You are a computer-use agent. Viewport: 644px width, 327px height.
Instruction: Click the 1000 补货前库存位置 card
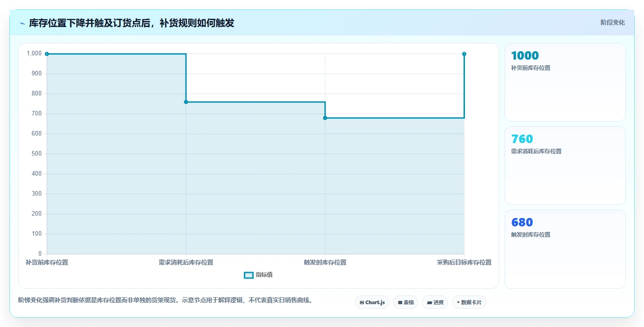(x=565, y=82)
